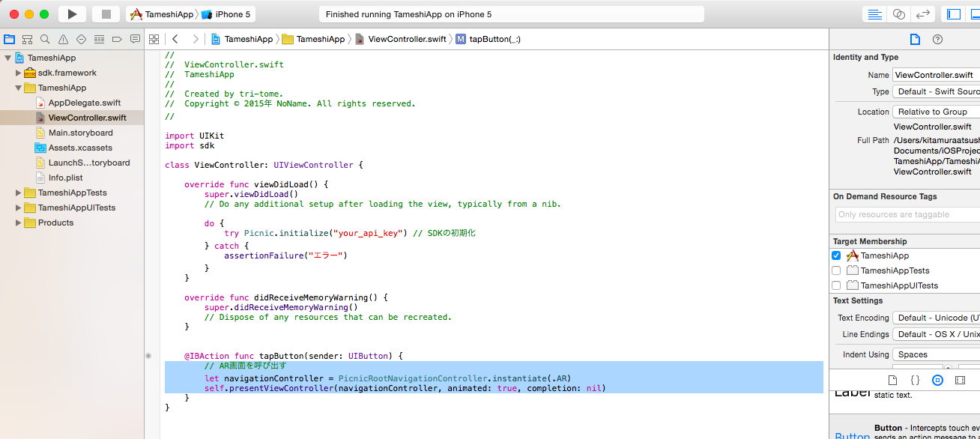Image resolution: width=980 pixels, height=439 pixels.
Task: Show the Media library
Action: [x=960, y=380]
